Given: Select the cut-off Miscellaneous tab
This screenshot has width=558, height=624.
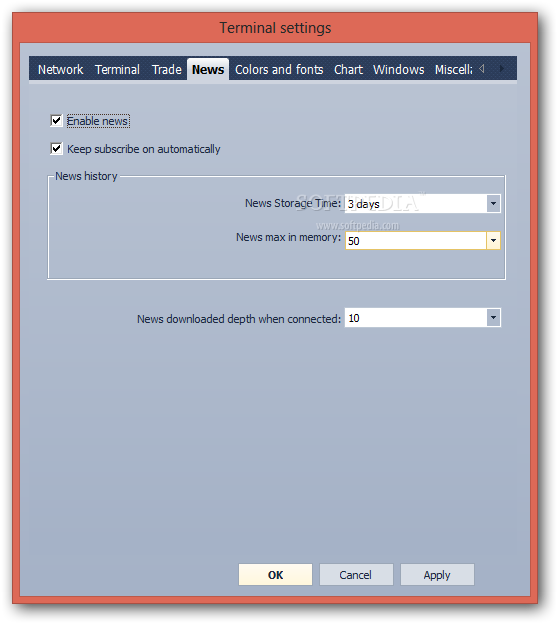Looking at the screenshot, I should pos(453,70).
